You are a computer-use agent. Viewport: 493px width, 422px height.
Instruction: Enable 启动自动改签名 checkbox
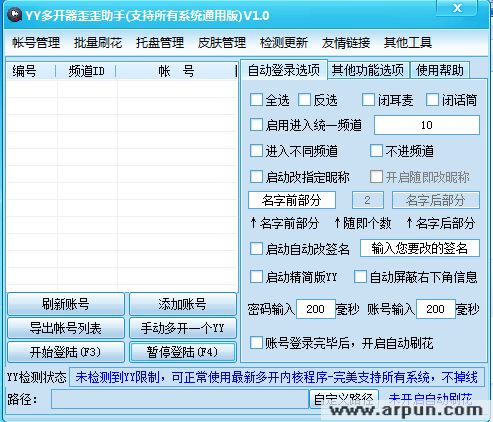(x=256, y=249)
